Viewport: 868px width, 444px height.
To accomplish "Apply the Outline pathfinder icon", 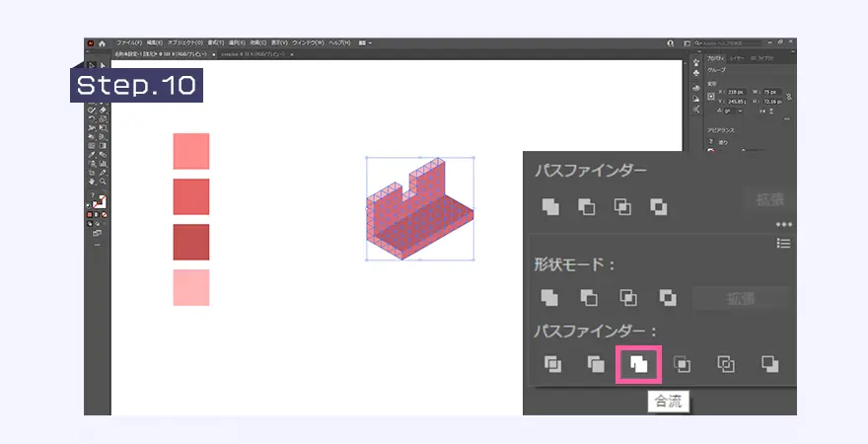I will coord(726,364).
